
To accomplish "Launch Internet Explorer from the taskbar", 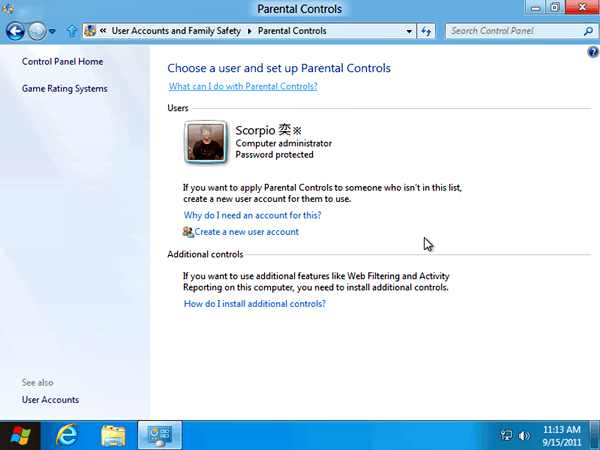I will pos(67,435).
